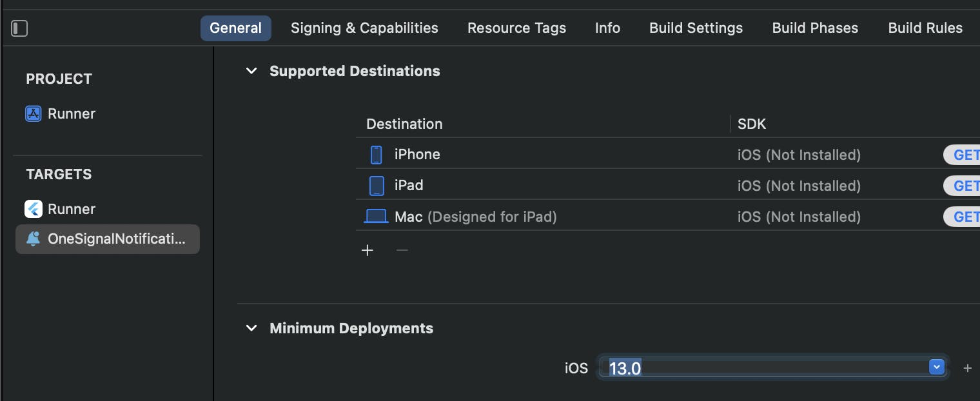Go to the Build Phases tab

click(x=815, y=28)
